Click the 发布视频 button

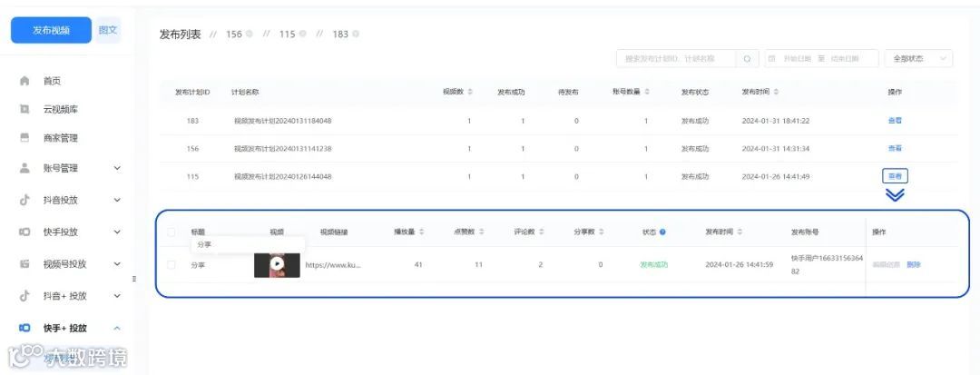[x=51, y=30]
